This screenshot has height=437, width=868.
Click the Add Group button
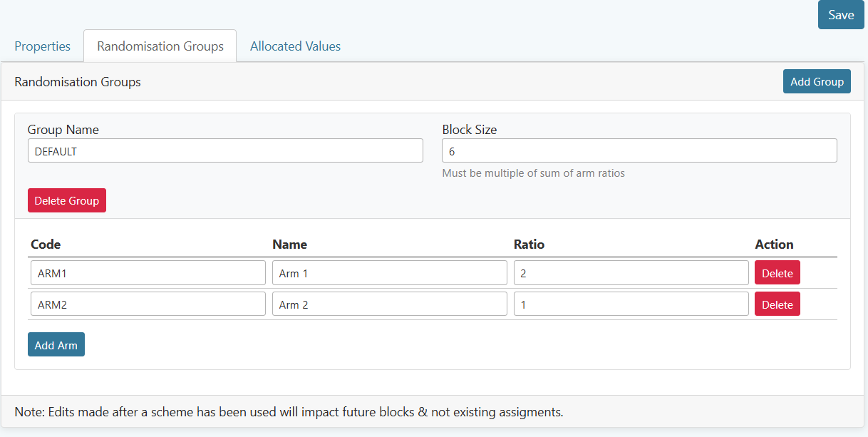click(x=817, y=81)
